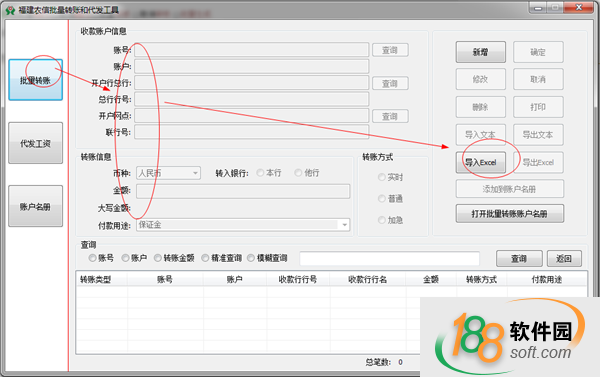Click the 导入Excel button
Viewport: 600px width, 377px height.
(481, 163)
